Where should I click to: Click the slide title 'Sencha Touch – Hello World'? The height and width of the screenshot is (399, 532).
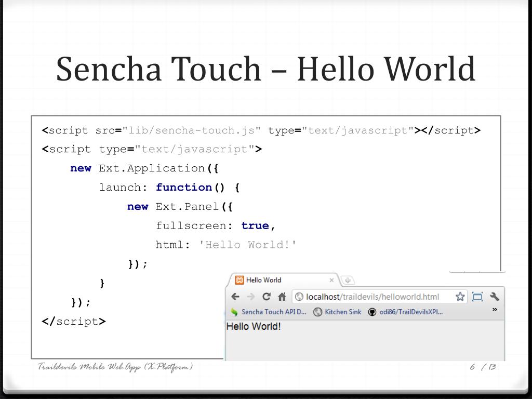pos(265,69)
